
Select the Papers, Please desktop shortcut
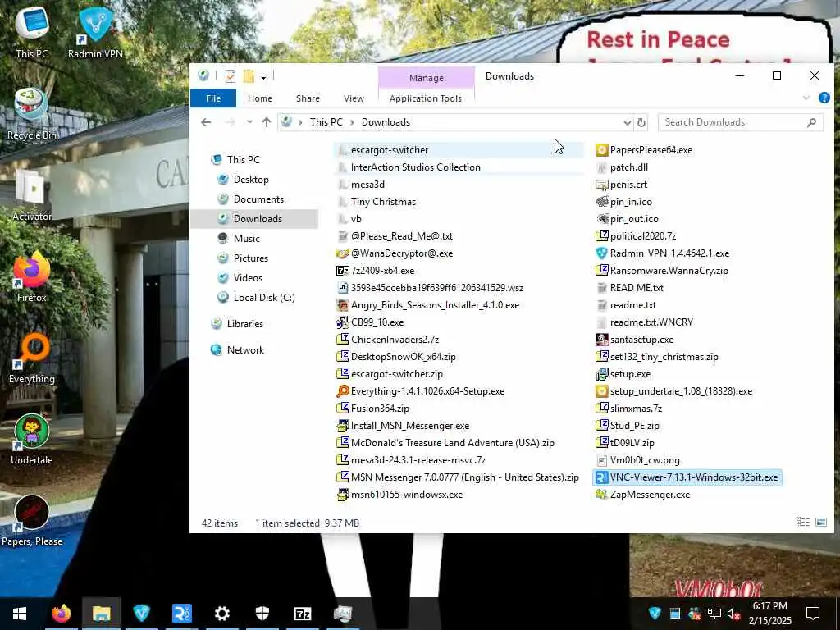coord(32,521)
